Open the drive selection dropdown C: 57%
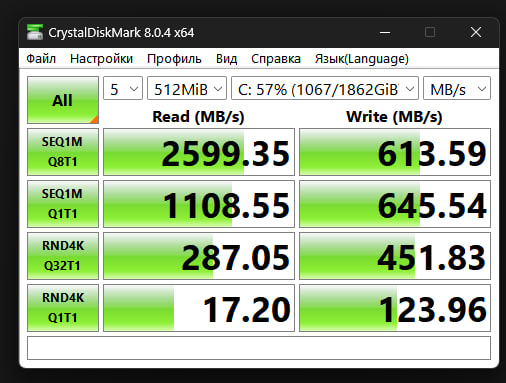 pyautogui.click(x=325, y=88)
